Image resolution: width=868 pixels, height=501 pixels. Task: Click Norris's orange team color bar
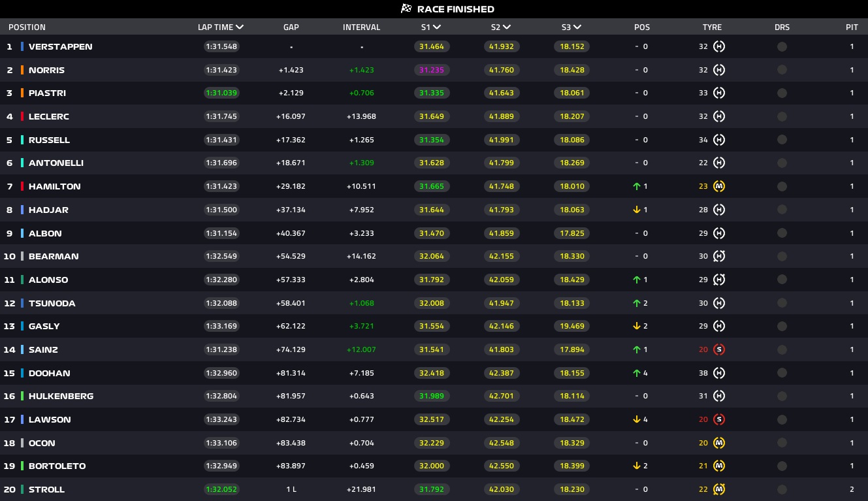click(x=22, y=70)
